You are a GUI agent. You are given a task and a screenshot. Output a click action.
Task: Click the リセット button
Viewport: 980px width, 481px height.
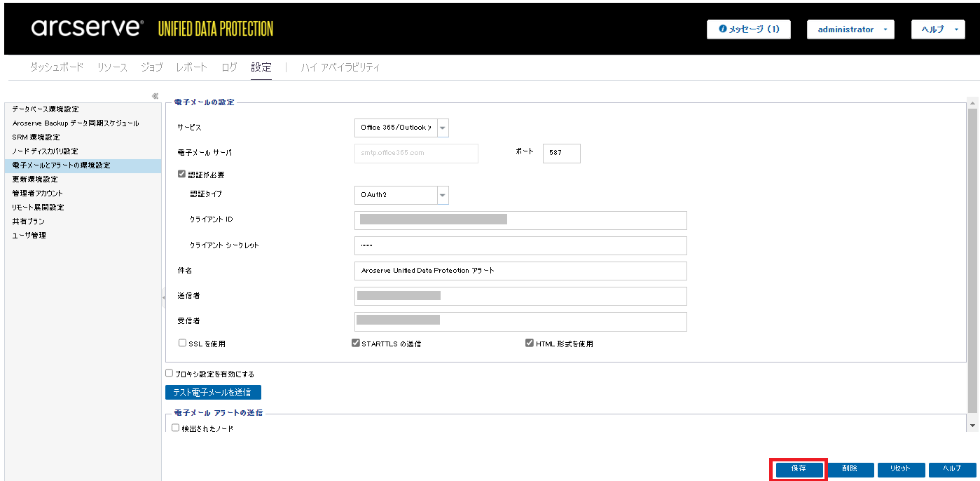[902, 469]
